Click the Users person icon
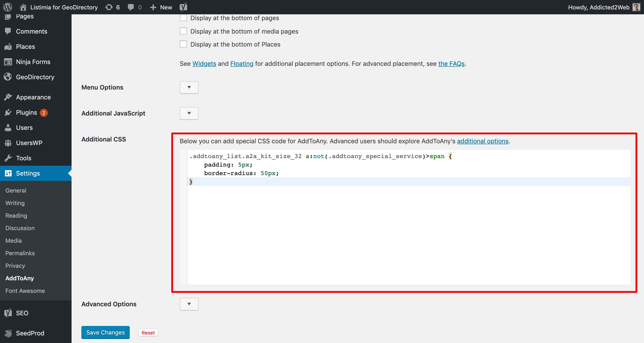 coord(8,128)
